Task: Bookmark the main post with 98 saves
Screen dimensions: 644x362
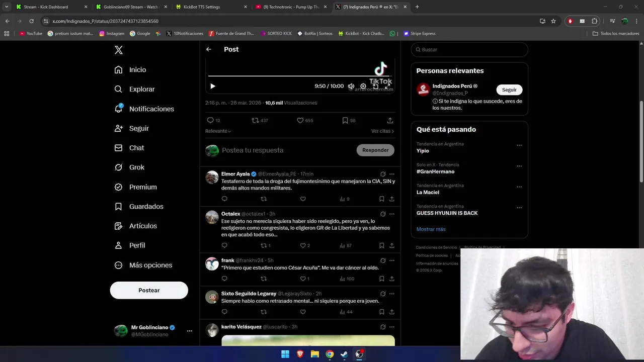Action: [349, 121]
